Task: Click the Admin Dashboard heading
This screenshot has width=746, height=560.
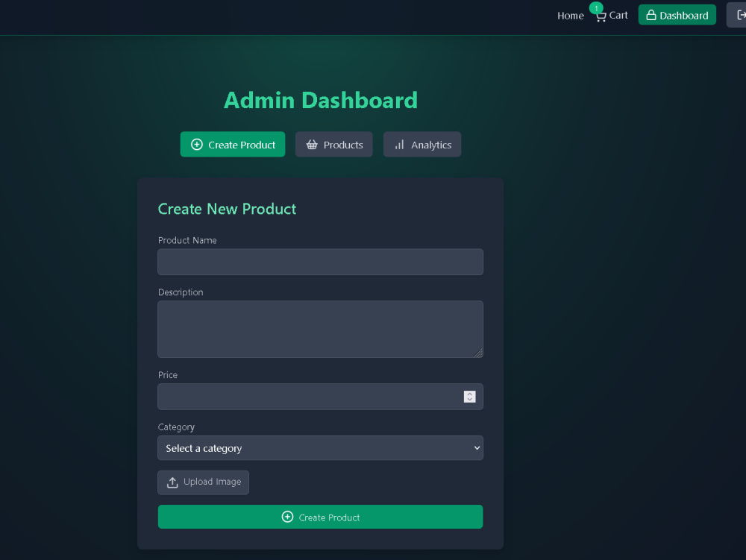Action: (x=321, y=101)
